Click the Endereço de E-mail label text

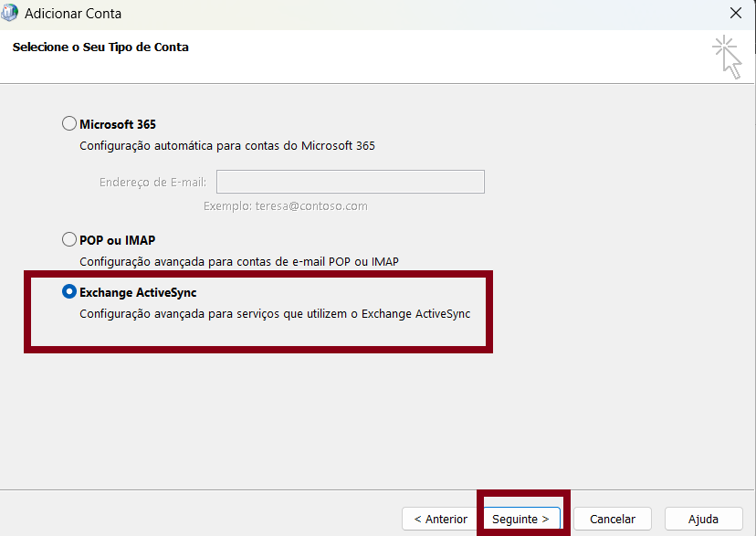tap(152, 183)
